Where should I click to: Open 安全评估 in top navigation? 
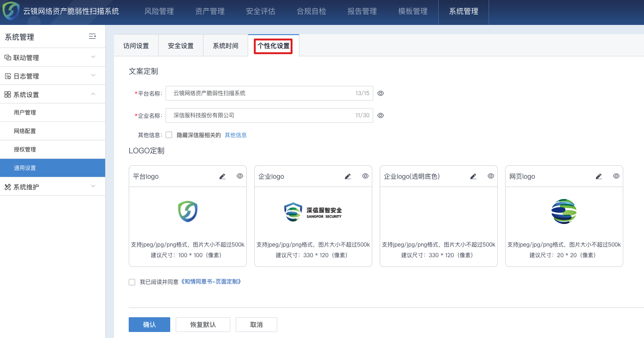click(261, 12)
